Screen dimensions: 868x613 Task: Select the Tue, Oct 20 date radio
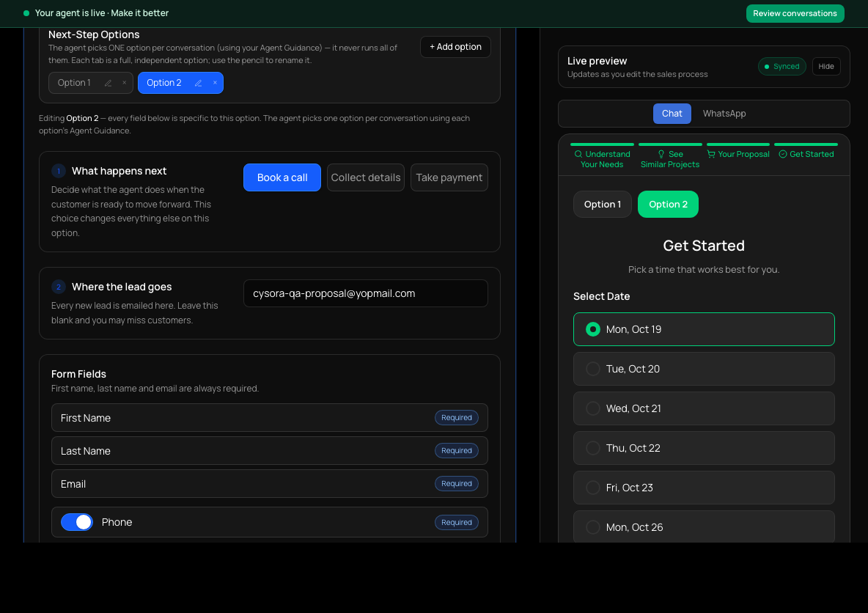tap(593, 369)
